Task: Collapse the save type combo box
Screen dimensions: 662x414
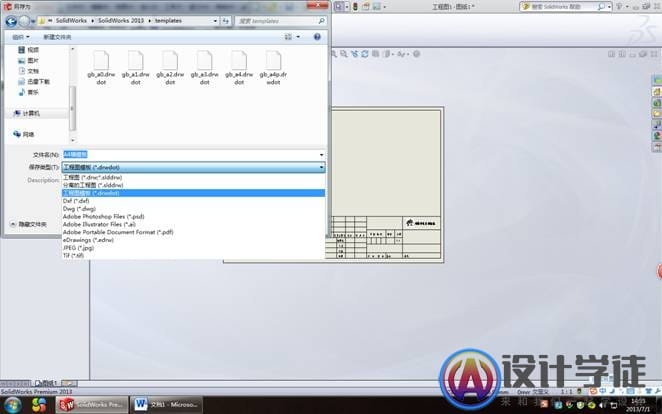Action: click(x=193, y=168)
